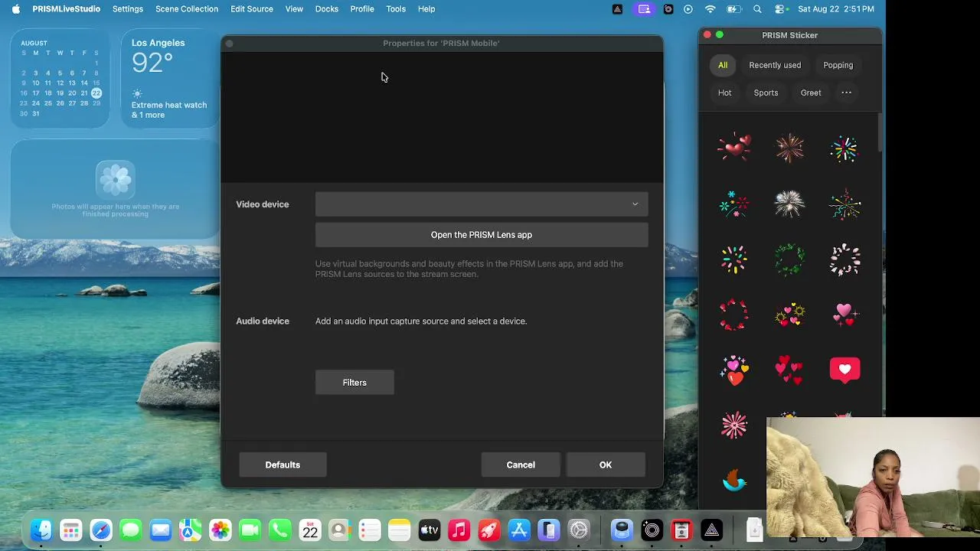The height and width of the screenshot is (551, 980).
Task: Click the Los Angeles weather widget
Action: click(x=170, y=80)
